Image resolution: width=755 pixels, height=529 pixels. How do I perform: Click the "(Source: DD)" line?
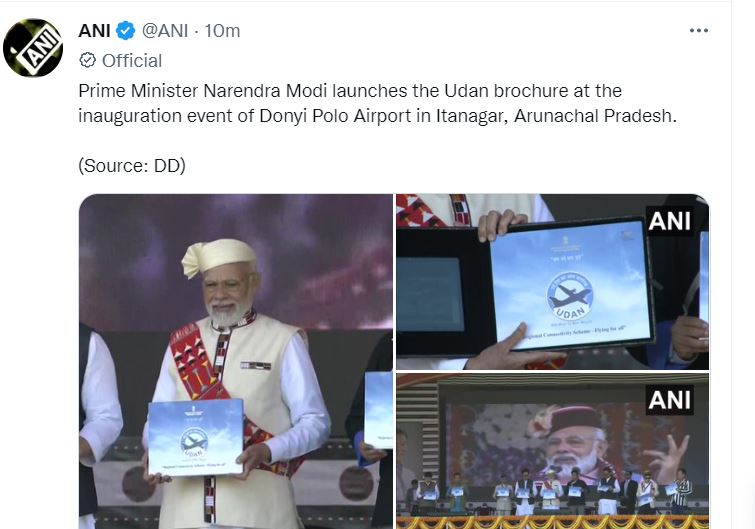[x=132, y=166]
